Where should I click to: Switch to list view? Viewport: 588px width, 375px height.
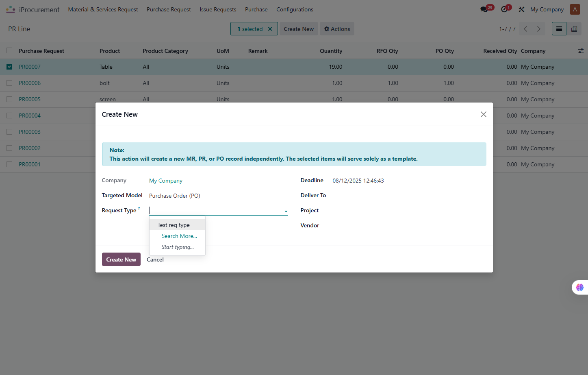click(x=559, y=29)
